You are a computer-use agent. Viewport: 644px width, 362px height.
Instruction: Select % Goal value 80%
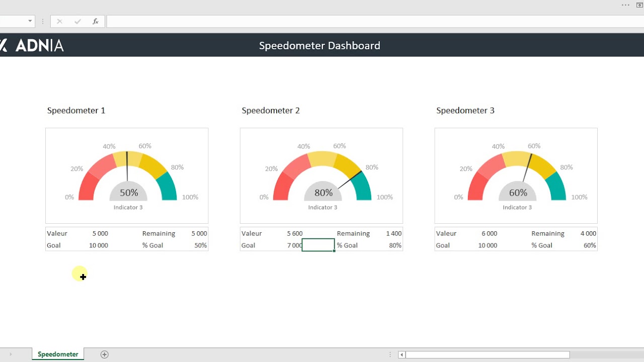(x=395, y=246)
